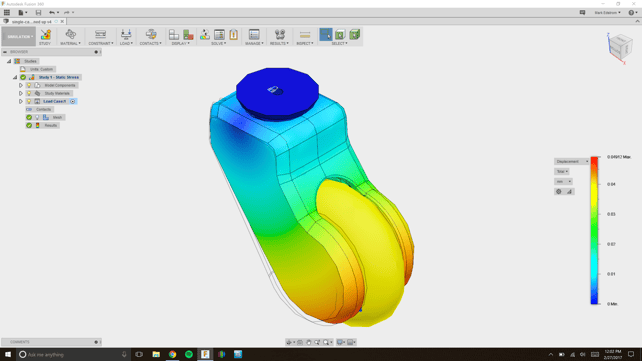Toggle visibility bulb for Model Components
Viewport: 642px width, 361px height.
click(x=29, y=85)
